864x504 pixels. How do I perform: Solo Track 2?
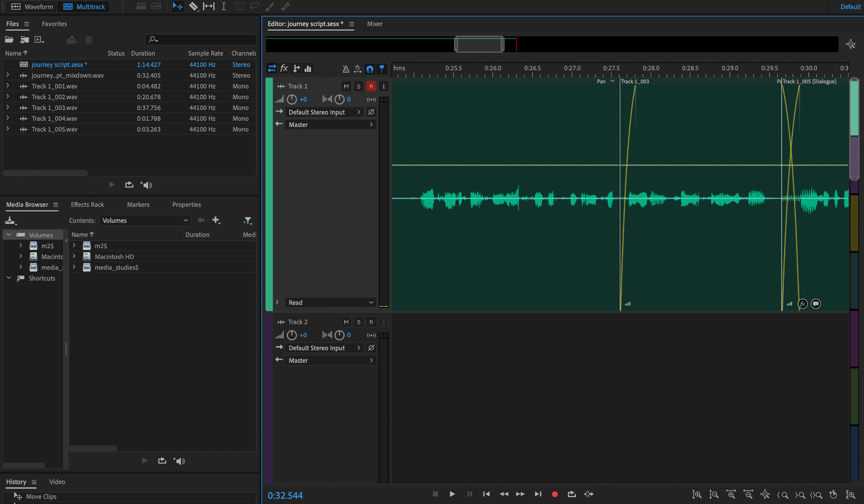pos(359,322)
